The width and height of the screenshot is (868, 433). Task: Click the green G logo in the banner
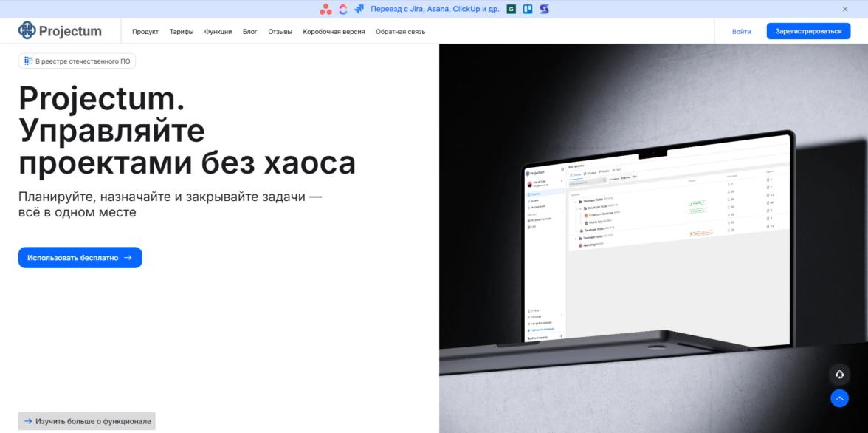point(512,9)
